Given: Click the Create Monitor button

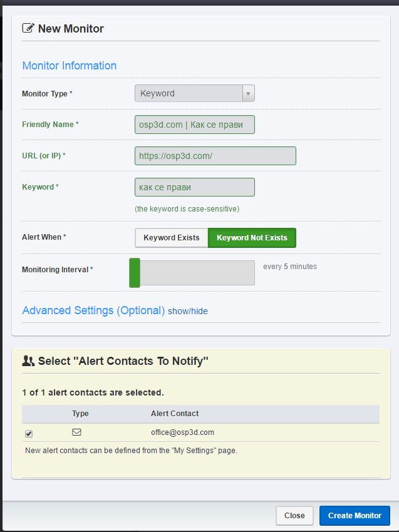Looking at the screenshot, I should (x=355, y=515).
